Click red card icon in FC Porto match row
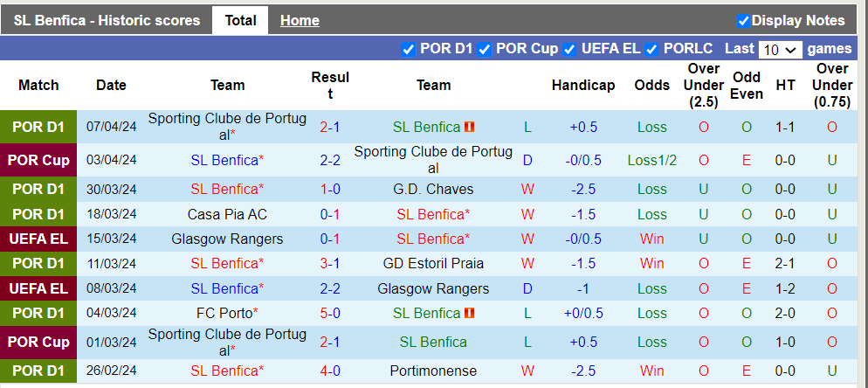Viewport: 868px width, 388px height. pyautogui.click(x=470, y=313)
